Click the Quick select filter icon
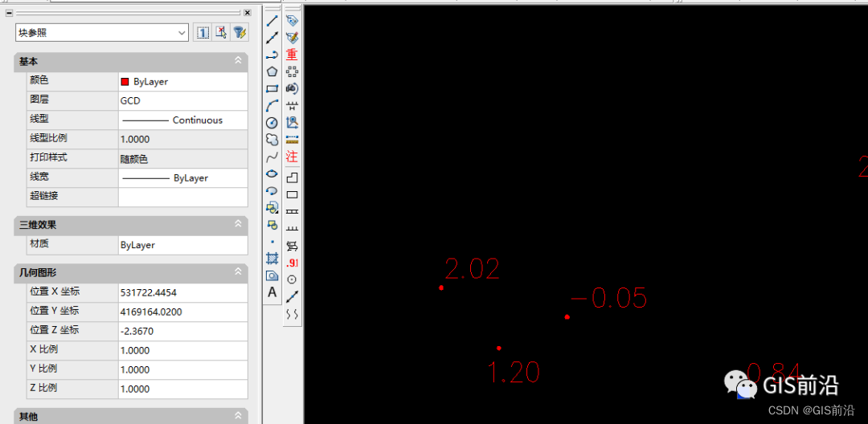 point(240,33)
